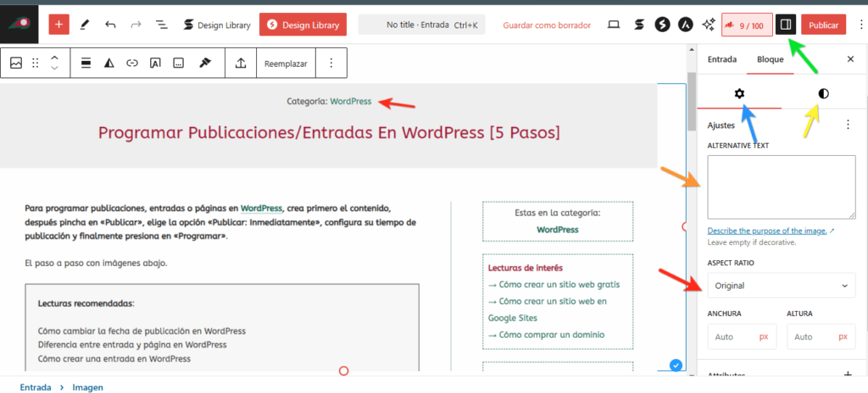
Task: Click the WordPress link in the intro paragraph
Action: 261,208
